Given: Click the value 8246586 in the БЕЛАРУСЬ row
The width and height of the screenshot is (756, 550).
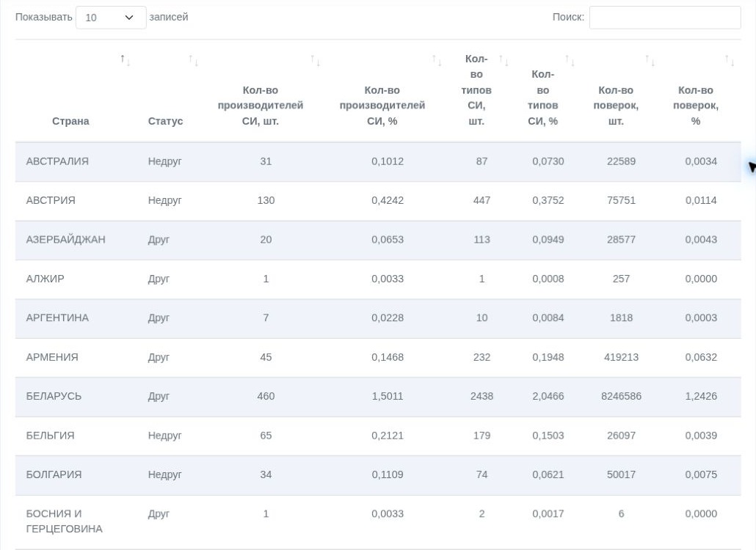Looking at the screenshot, I should (621, 396).
